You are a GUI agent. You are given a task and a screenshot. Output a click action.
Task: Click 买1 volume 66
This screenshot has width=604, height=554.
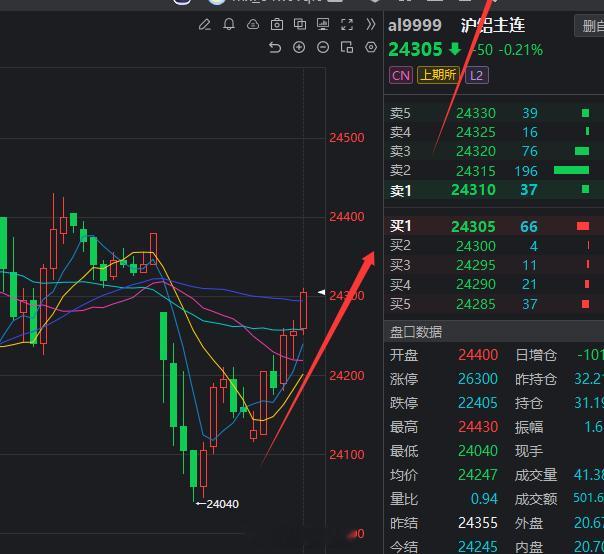coord(529,227)
